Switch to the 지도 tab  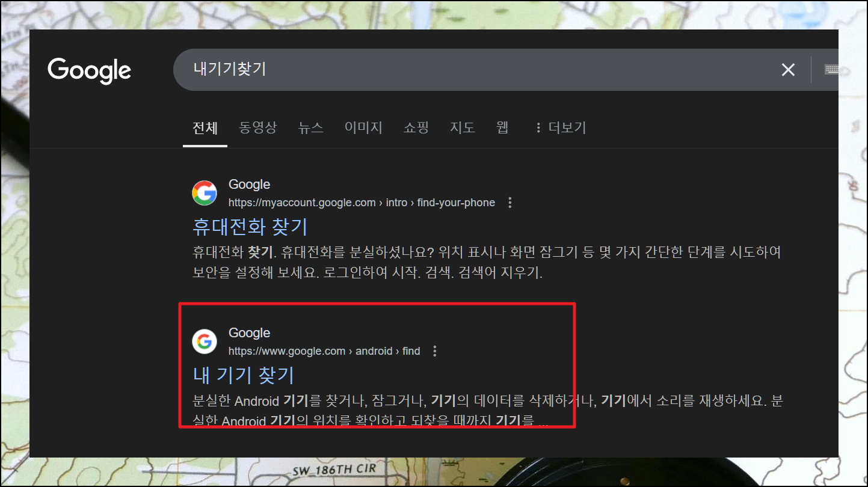(463, 127)
